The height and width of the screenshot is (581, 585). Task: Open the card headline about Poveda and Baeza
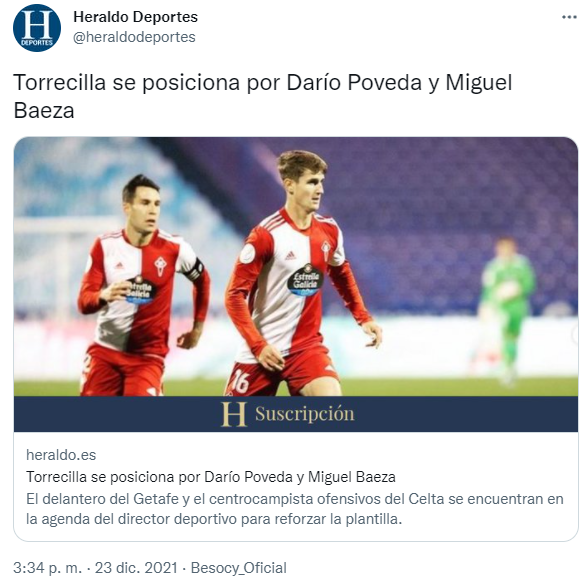point(211,477)
